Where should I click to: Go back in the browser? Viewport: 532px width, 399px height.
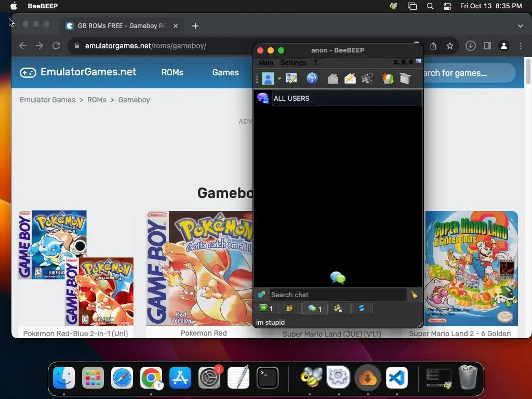pos(23,46)
